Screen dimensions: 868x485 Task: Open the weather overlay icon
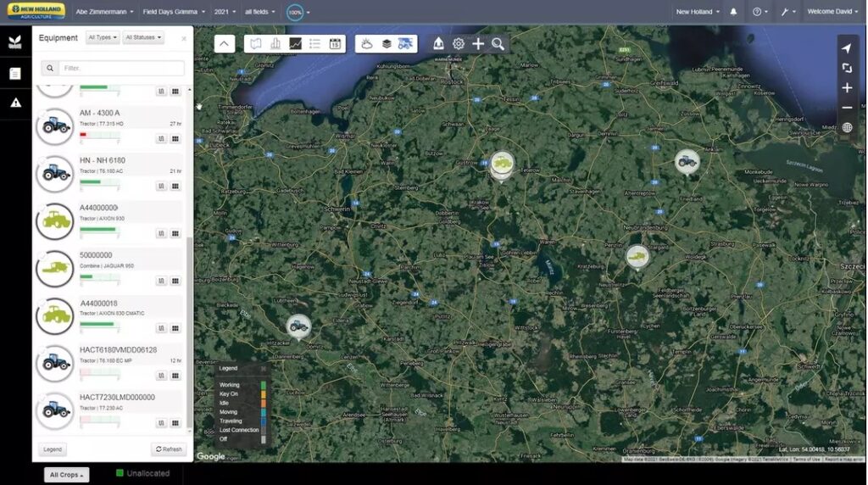click(366, 44)
